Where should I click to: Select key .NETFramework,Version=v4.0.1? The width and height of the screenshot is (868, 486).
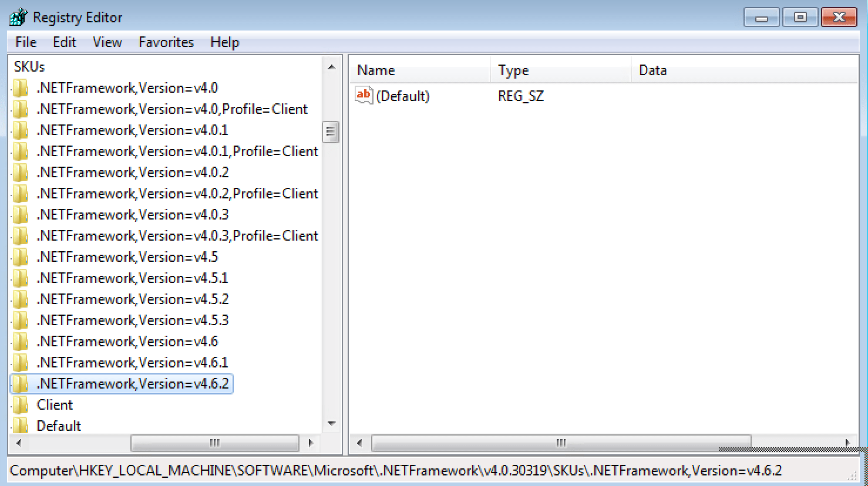click(x=133, y=130)
